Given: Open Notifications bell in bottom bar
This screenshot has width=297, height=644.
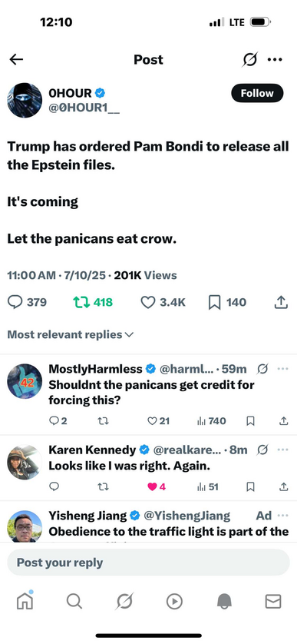Looking at the screenshot, I should coord(224,602).
